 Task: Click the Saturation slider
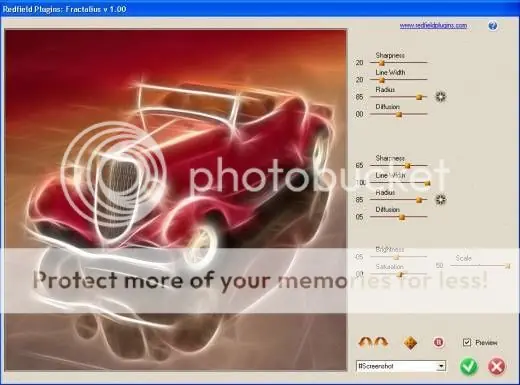pyautogui.click(x=399, y=274)
